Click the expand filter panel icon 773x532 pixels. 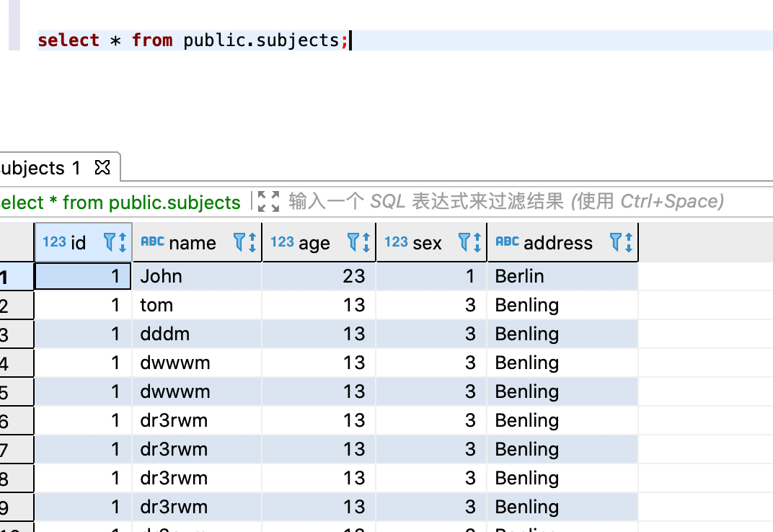[268, 202]
